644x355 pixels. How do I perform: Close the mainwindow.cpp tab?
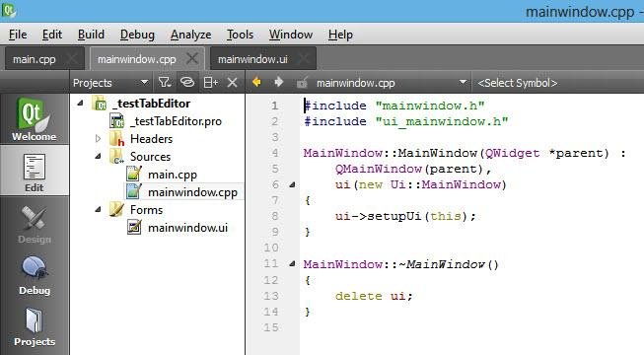pyautogui.click(x=191, y=59)
